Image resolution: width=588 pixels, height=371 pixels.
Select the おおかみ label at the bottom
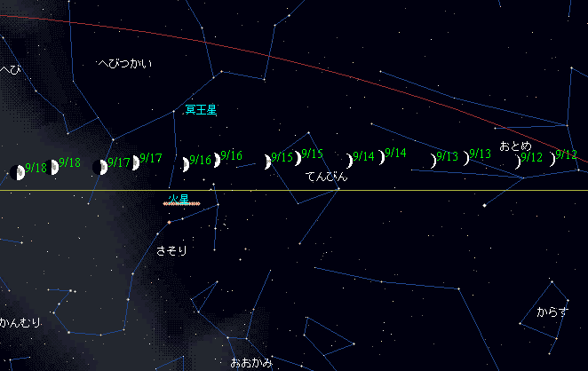point(251,363)
